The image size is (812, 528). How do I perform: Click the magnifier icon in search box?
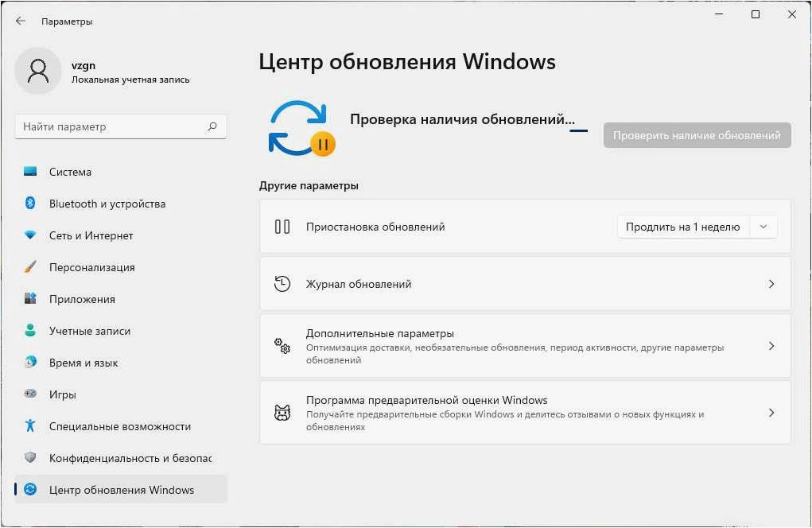click(x=212, y=126)
